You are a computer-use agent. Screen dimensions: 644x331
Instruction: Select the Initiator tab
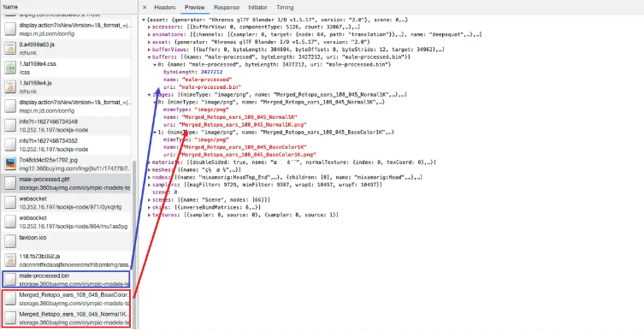click(x=257, y=8)
